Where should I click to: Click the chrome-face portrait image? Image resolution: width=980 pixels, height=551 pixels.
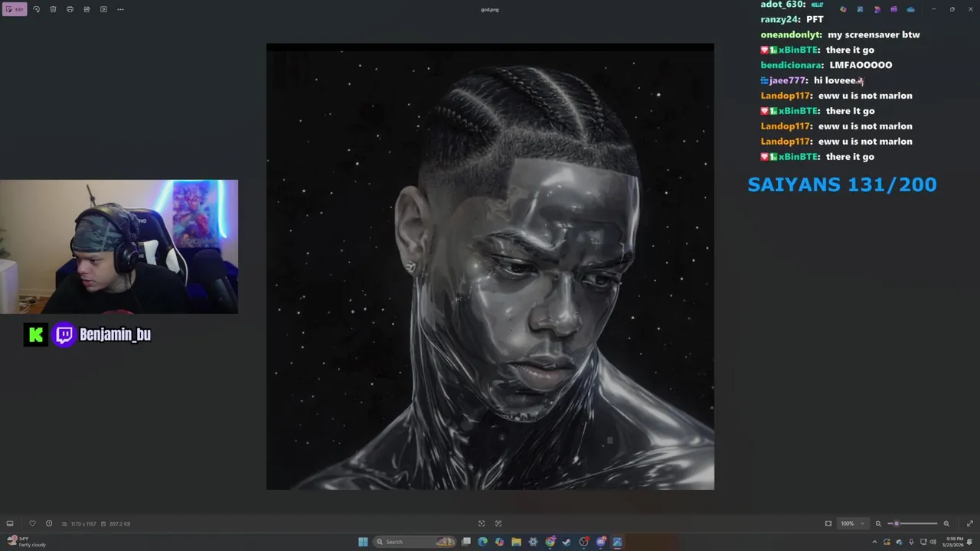point(490,266)
